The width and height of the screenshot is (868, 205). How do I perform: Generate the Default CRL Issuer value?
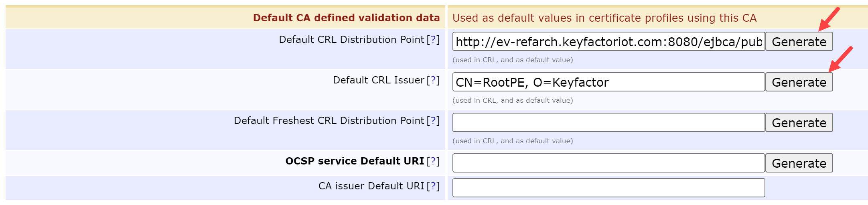tap(799, 82)
